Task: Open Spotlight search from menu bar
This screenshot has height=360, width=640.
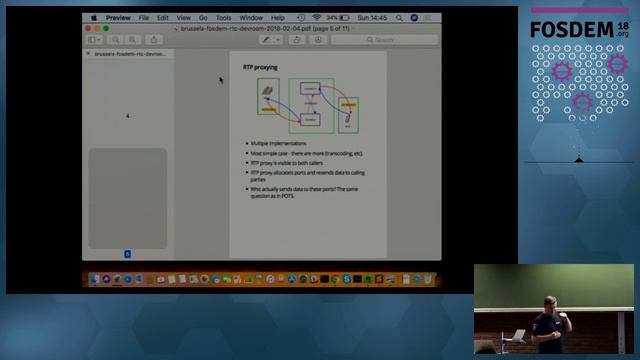Action: coord(399,18)
